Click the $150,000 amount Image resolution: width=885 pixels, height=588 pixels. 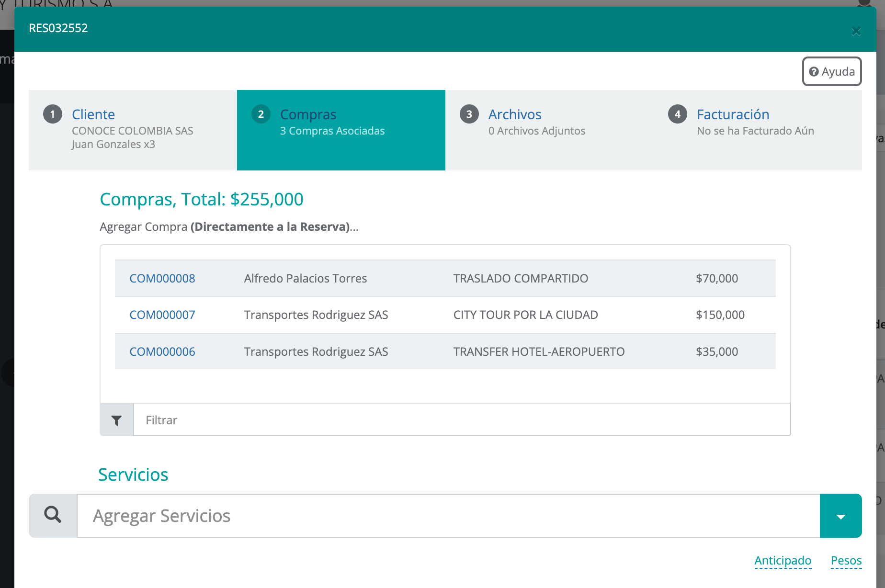(720, 315)
